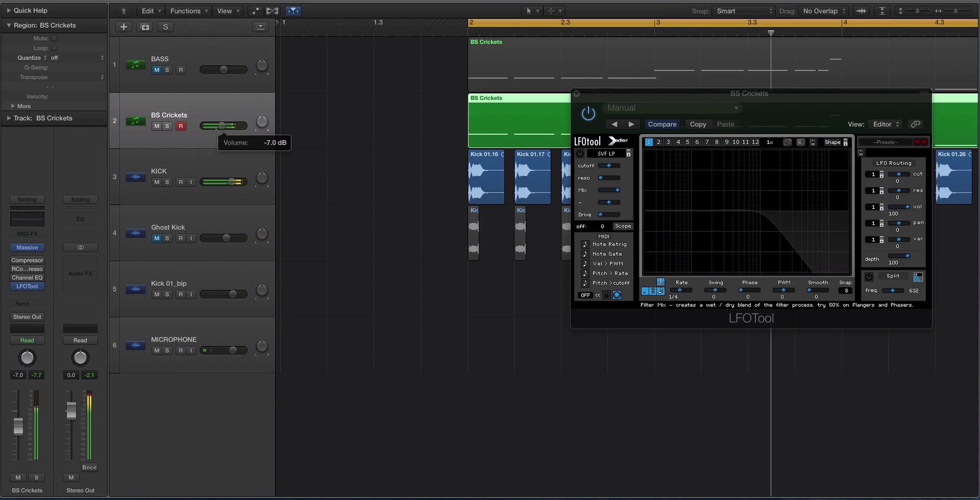Click the plugin link chain icon
Screen dimensions: 980x500
(x=915, y=124)
